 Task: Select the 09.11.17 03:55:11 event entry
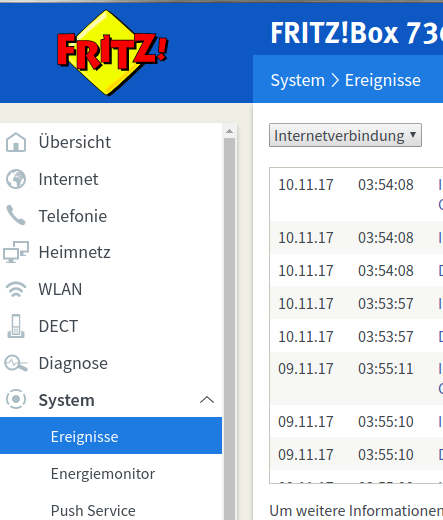tap(357, 378)
